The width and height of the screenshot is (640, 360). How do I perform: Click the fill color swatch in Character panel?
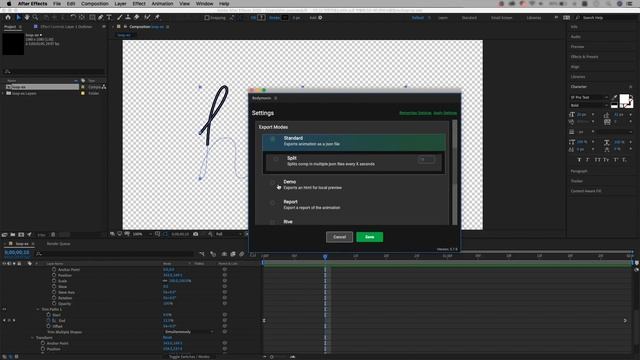[x=624, y=99]
